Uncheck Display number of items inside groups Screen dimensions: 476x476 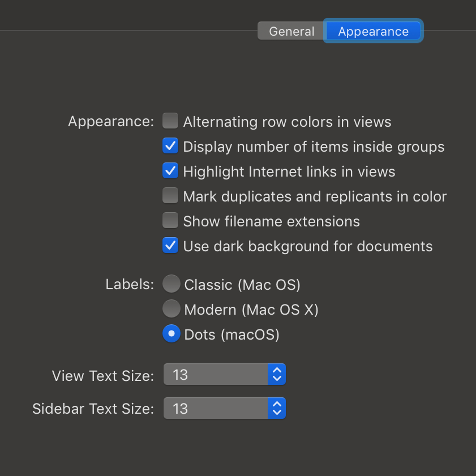170,145
